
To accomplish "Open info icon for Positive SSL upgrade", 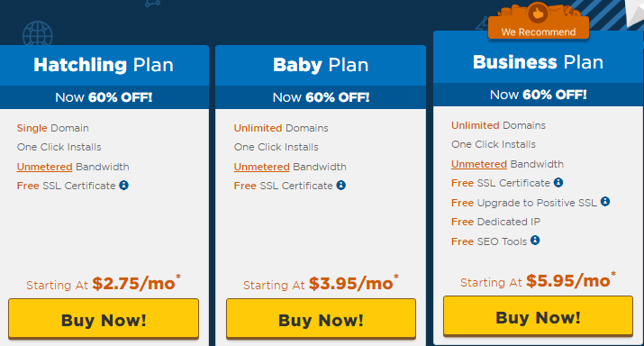I will point(605,201).
